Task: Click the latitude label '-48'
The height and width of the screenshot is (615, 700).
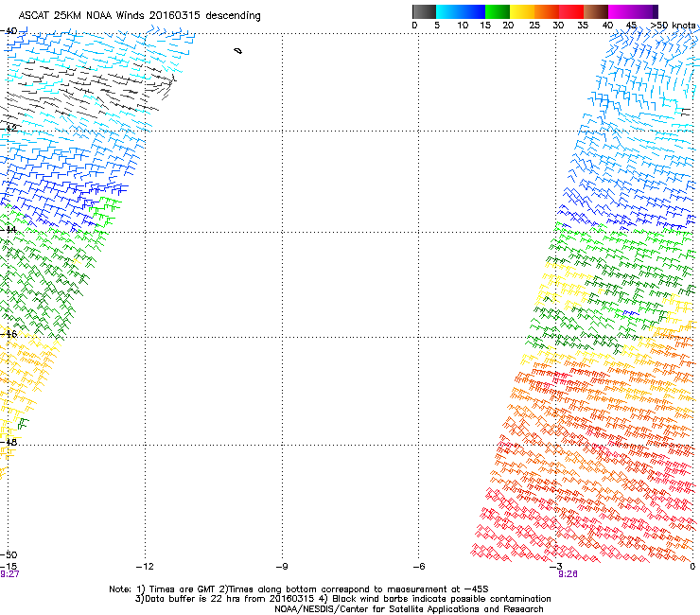Action: (9, 442)
